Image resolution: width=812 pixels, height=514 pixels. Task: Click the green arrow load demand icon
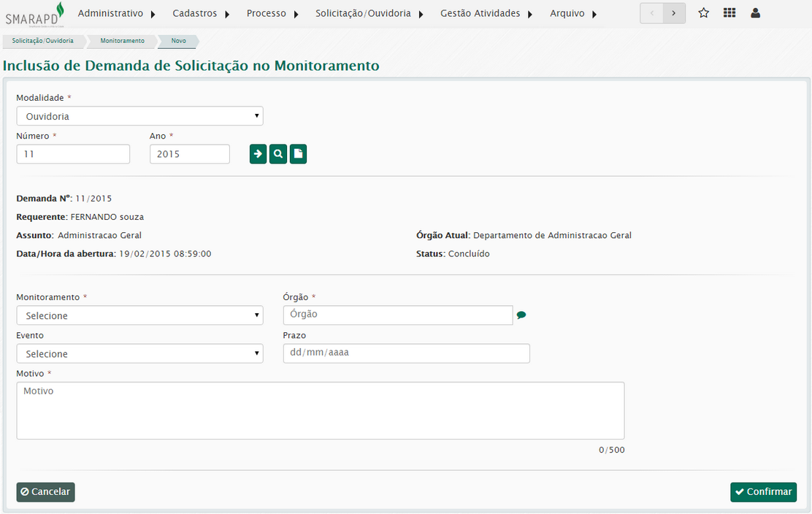(258, 154)
